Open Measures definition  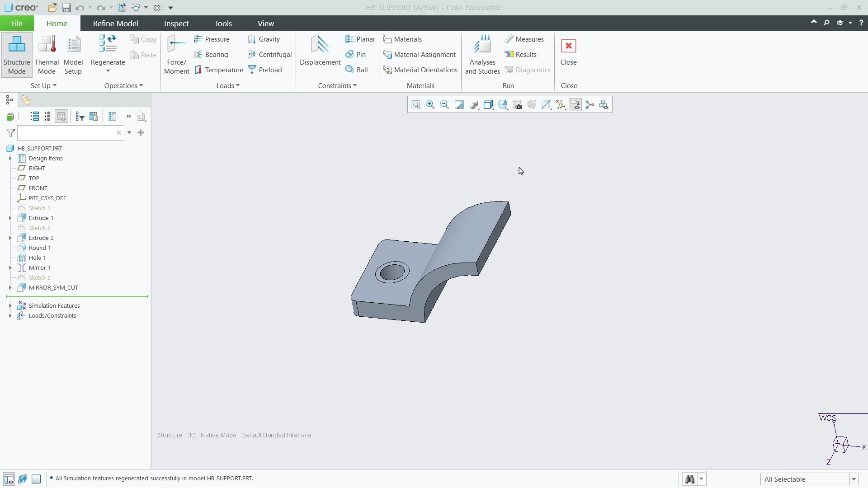coord(524,39)
